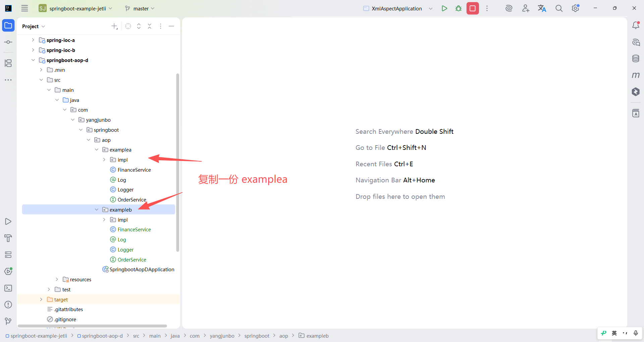
Task: Open the AI chat icon on right sidebar
Action: 636,42
